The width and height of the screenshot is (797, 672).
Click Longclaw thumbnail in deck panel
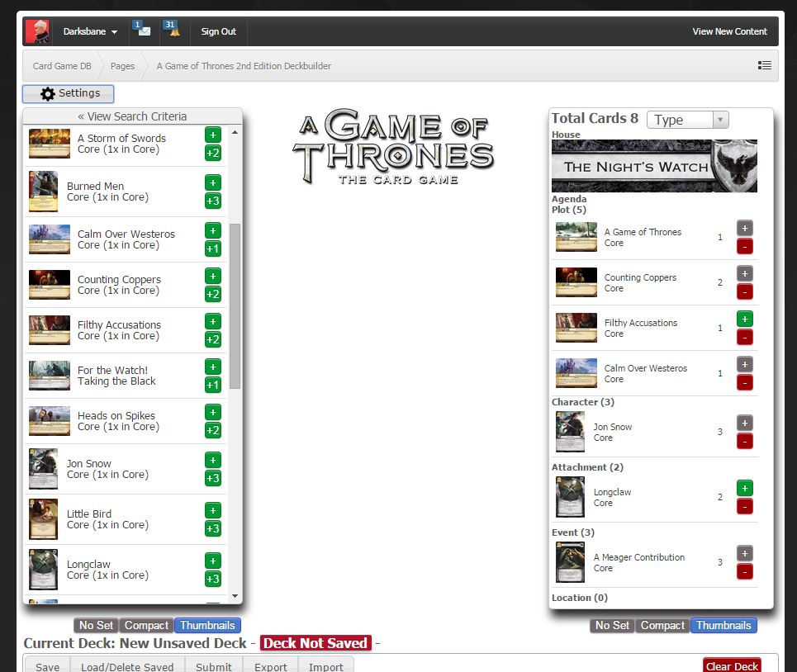(570, 497)
